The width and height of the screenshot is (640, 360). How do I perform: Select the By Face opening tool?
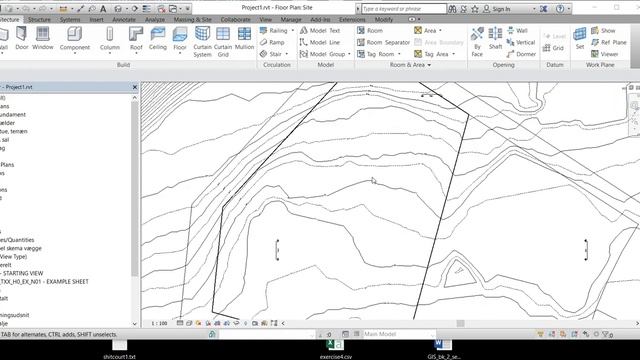(x=477, y=42)
